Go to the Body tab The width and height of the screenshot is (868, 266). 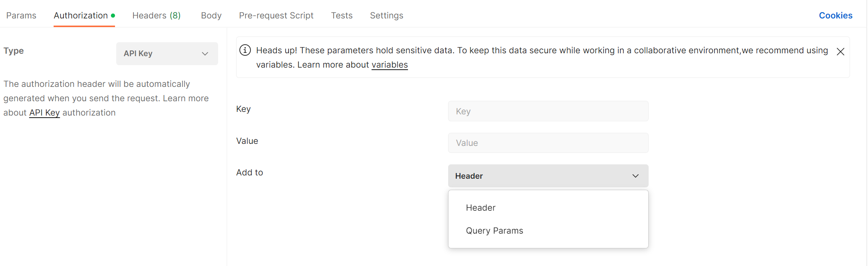pos(211,16)
